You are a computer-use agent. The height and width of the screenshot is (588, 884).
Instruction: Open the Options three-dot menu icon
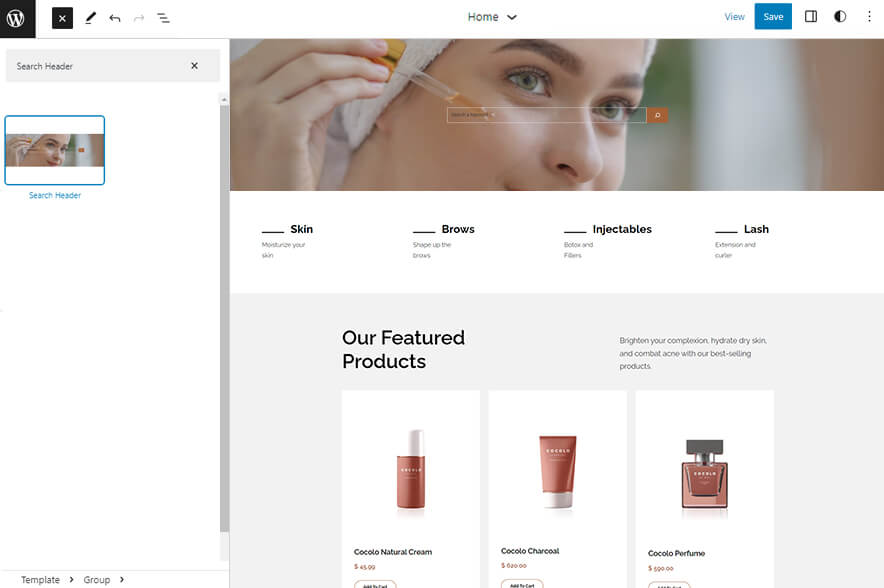pyautogui.click(x=870, y=16)
